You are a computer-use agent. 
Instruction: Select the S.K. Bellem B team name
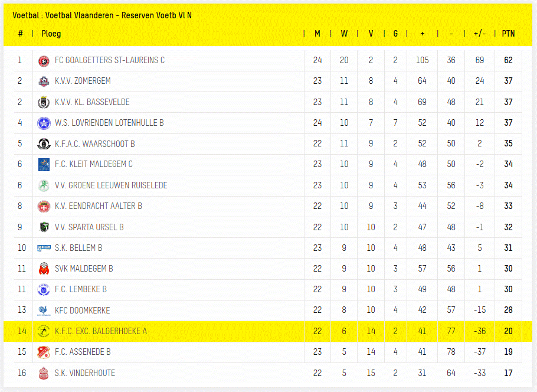point(78,248)
